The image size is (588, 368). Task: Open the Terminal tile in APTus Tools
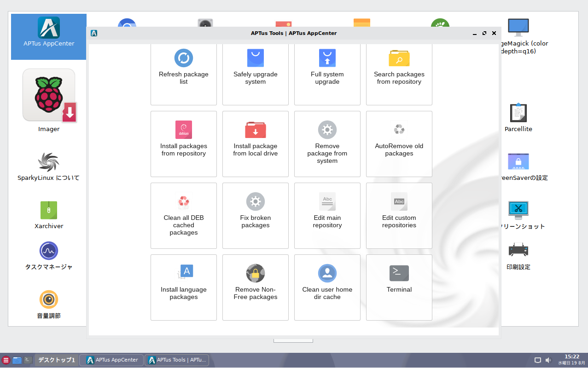(x=399, y=287)
